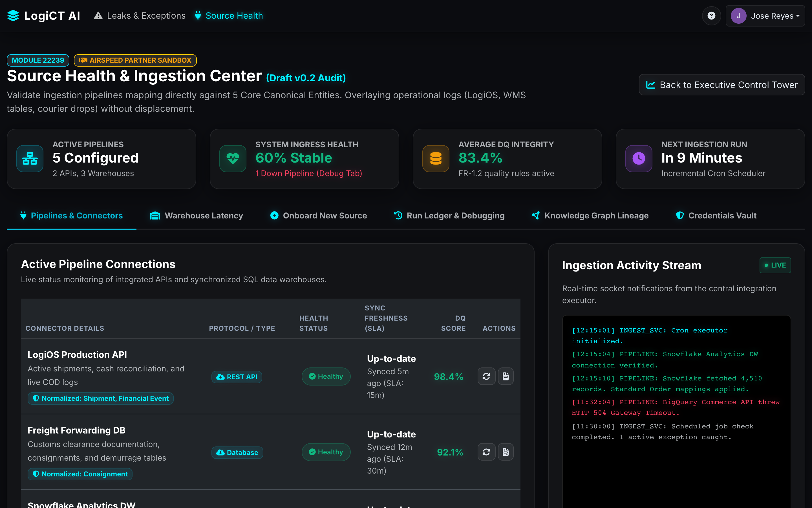812x508 pixels.
Task: Click Back to Executive Control Tower button
Action: coord(722,85)
